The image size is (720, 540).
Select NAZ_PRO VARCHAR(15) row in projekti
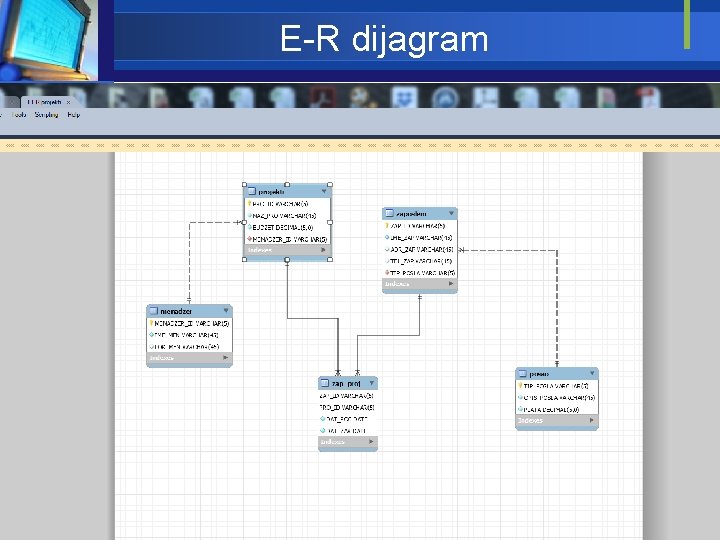(x=287, y=215)
